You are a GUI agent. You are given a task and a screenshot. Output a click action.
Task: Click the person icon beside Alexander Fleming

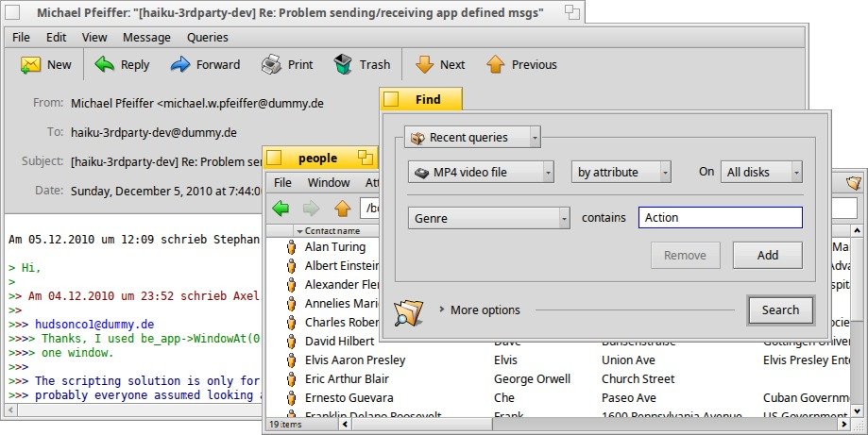pos(291,285)
